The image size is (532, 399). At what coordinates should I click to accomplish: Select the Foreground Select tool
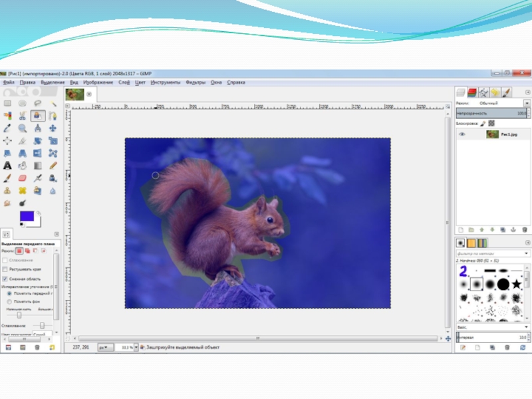(38, 116)
